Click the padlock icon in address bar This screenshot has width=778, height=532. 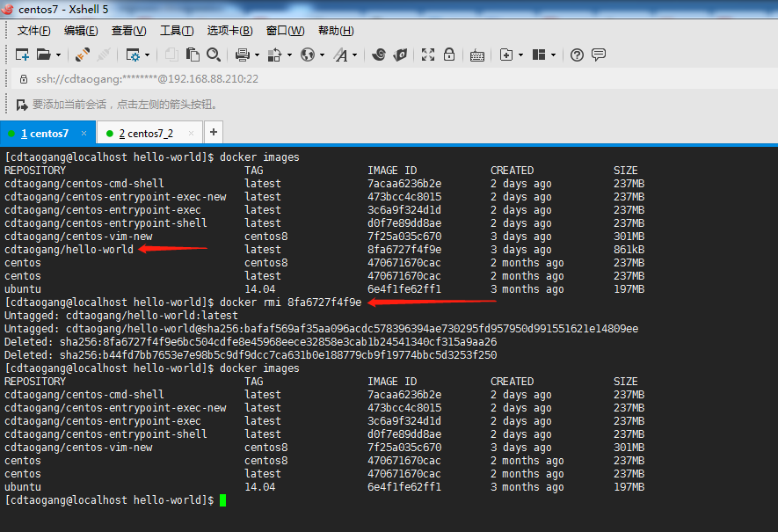point(24,79)
